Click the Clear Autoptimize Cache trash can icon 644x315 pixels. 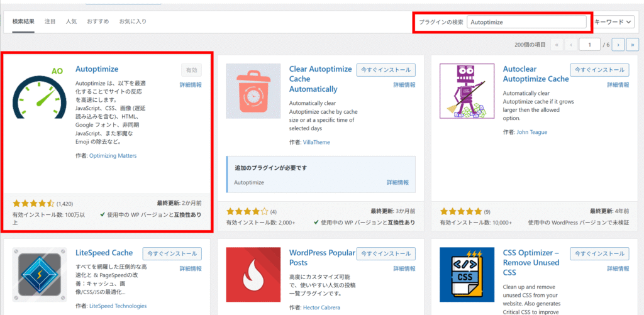pyautogui.click(x=253, y=91)
